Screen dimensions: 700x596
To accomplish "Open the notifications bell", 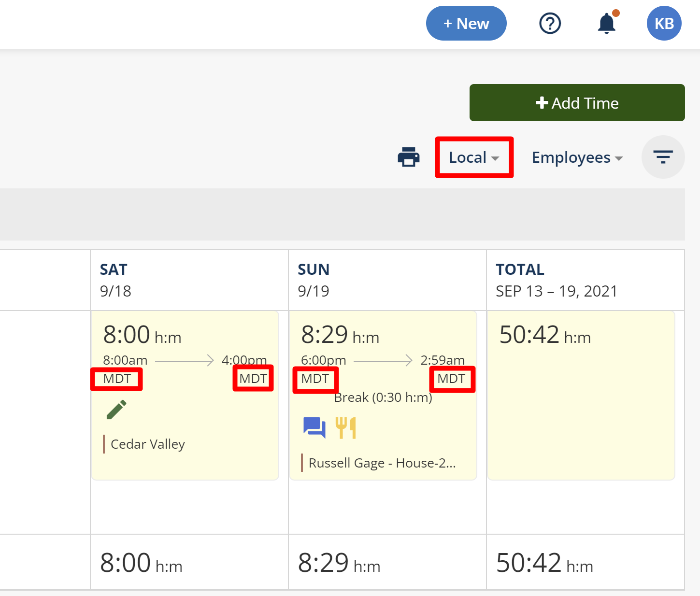I will [607, 23].
